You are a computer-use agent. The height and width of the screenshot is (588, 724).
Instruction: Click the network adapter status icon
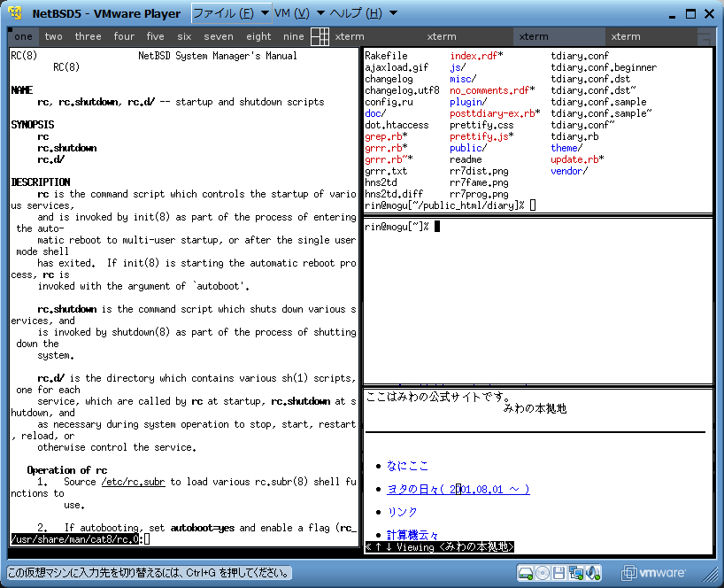(576, 573)
